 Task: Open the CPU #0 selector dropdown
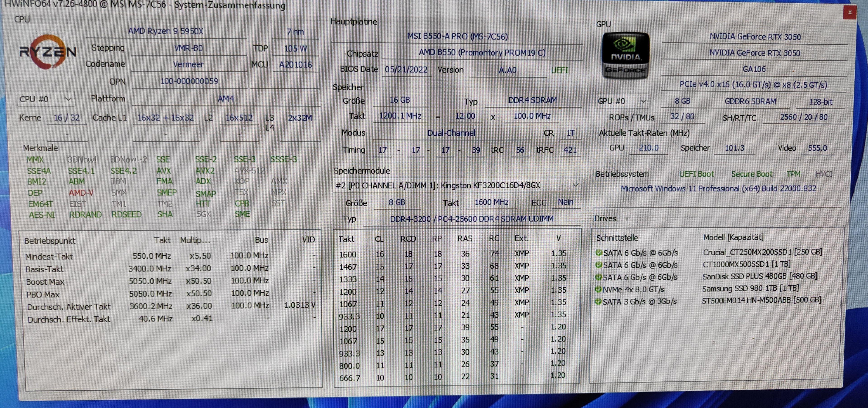[x=45, y=99]
